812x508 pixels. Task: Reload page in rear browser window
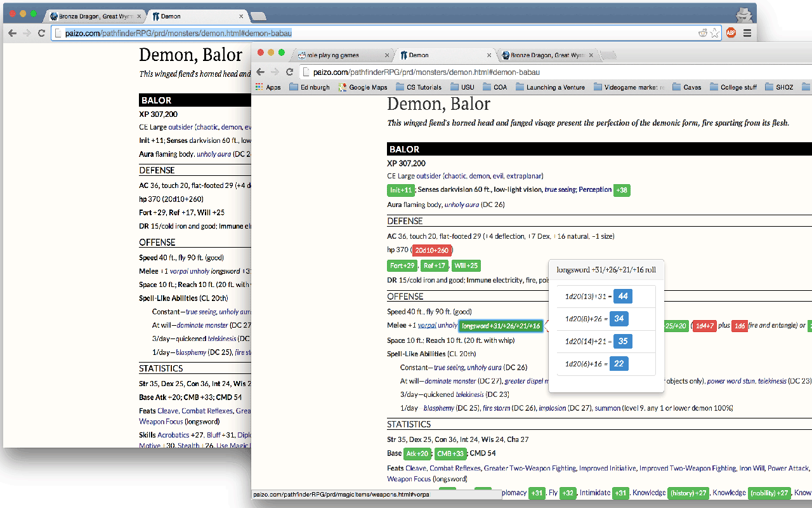coord(41,33)
